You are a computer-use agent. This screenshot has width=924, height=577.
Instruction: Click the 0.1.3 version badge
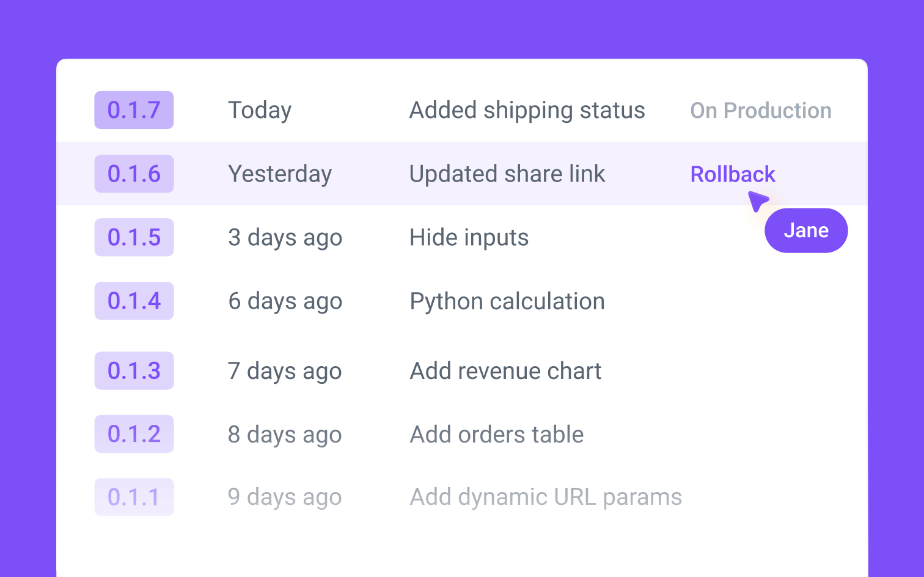(x=134, y=370)
